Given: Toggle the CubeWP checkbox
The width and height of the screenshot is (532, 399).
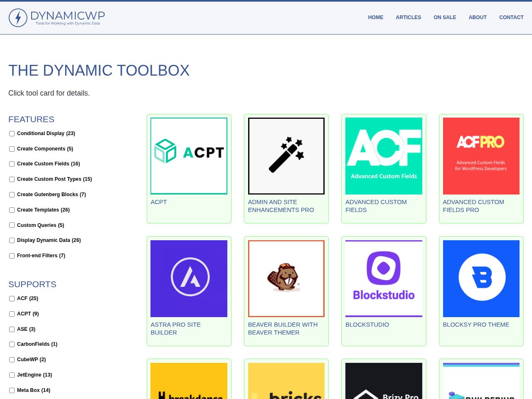Looking at the screenshot, I should [x=12, y=360].
